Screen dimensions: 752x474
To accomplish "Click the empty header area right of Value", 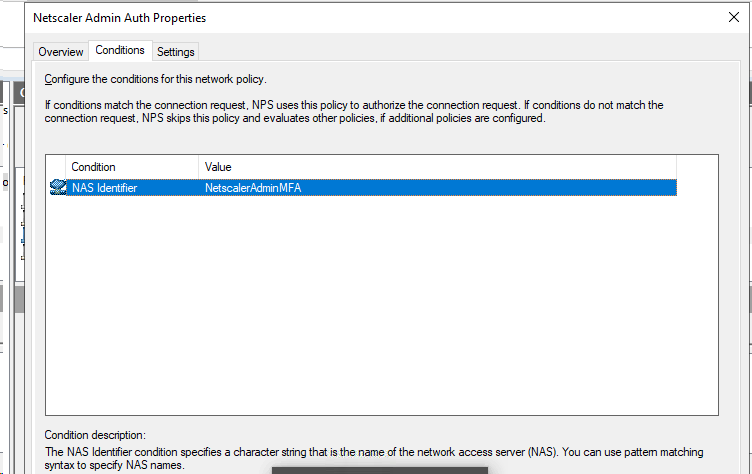I will point(697,167).
